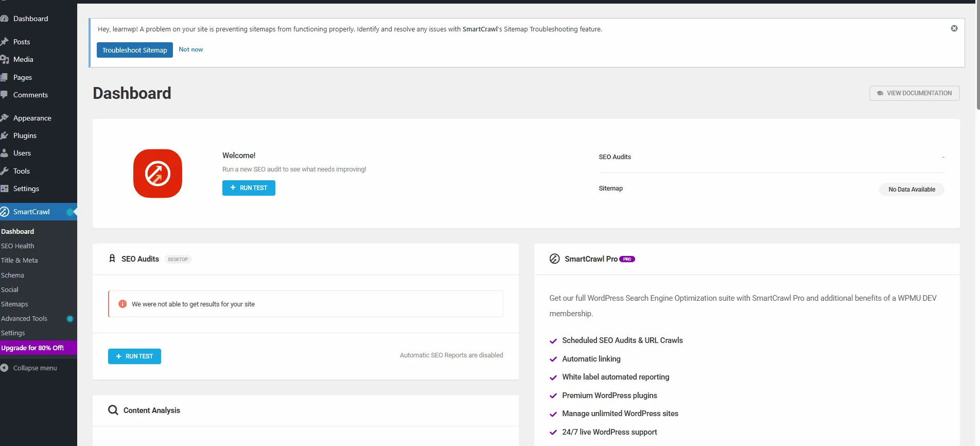Click the Media icon in sidebar
The height and width of the screenshot is (446, 980).
pos(5,60)
